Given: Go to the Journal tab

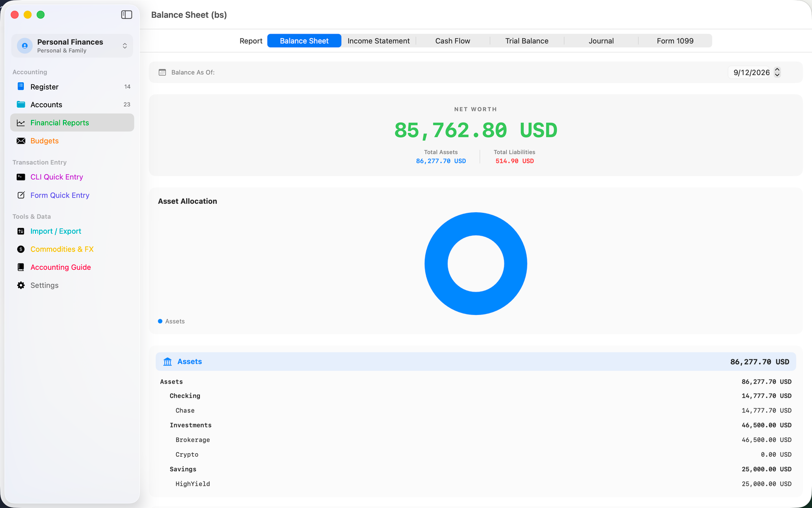Looking at the screenshot, I should point(601,41).
